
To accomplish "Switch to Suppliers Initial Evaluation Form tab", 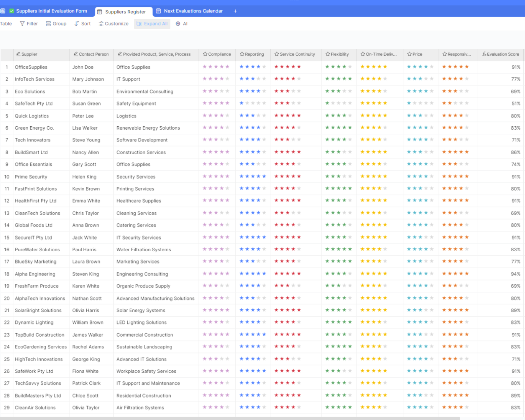I will 51,11.
